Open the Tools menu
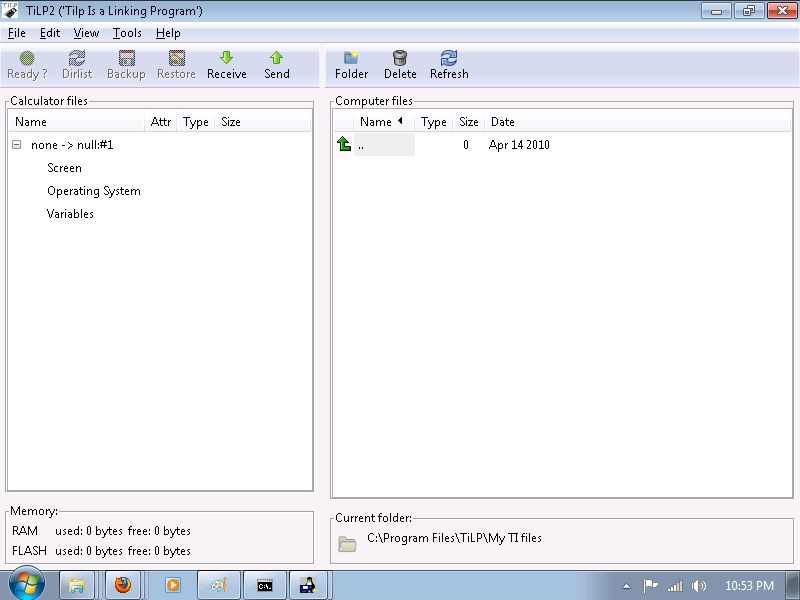 point(127,33)
